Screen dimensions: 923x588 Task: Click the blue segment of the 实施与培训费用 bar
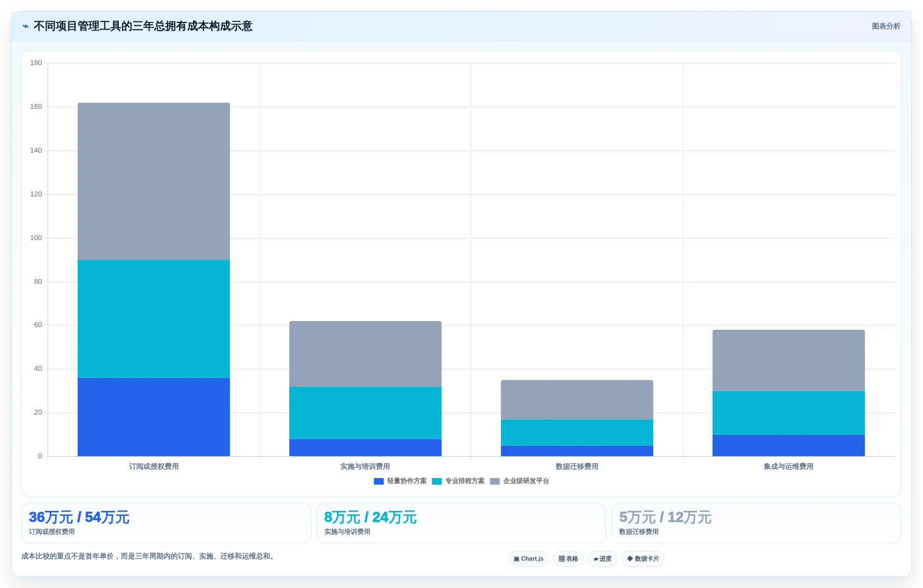(365, 447)
